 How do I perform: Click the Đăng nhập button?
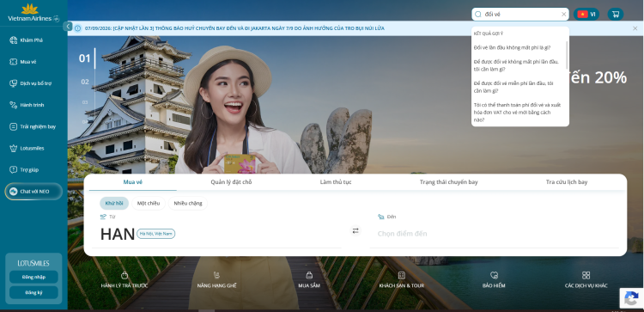coord(33,277)
